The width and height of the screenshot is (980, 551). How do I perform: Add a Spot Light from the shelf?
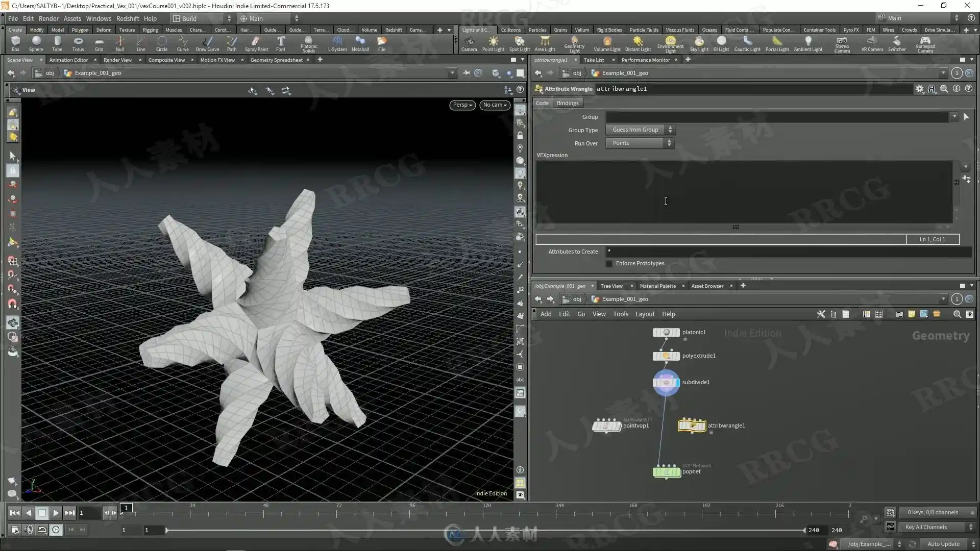coord(520,44)
